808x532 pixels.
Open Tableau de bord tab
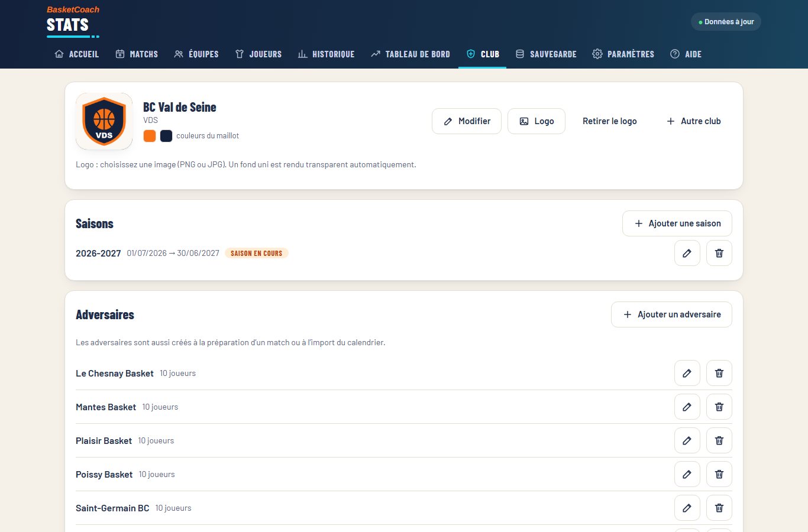click(x=411, y=54)
